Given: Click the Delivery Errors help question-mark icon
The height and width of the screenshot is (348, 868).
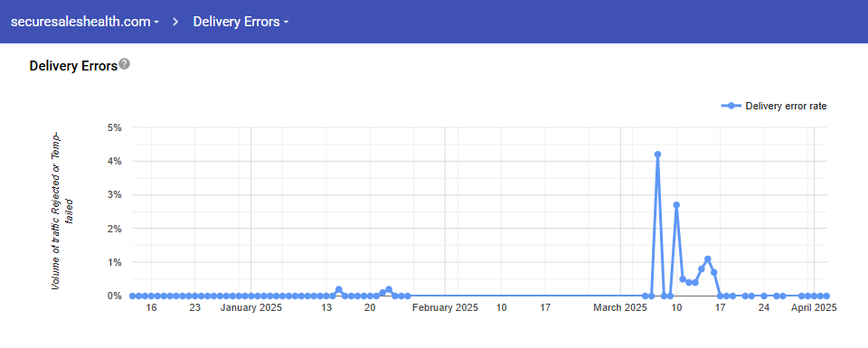Looking at the screenshot, I should tap(125, 63).
